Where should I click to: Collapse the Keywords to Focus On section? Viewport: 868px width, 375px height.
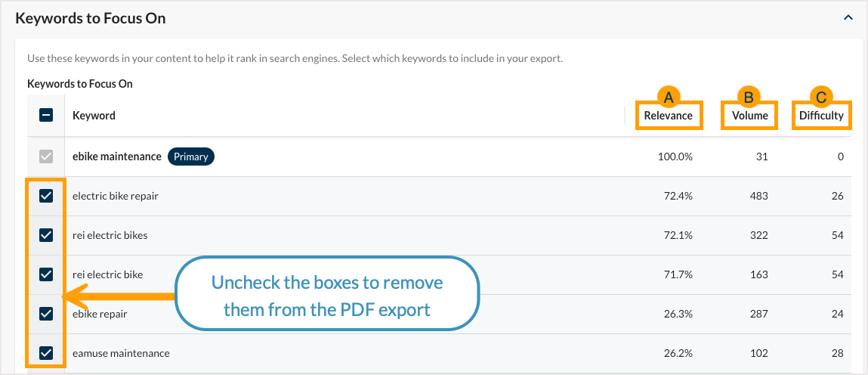point(848,17)
